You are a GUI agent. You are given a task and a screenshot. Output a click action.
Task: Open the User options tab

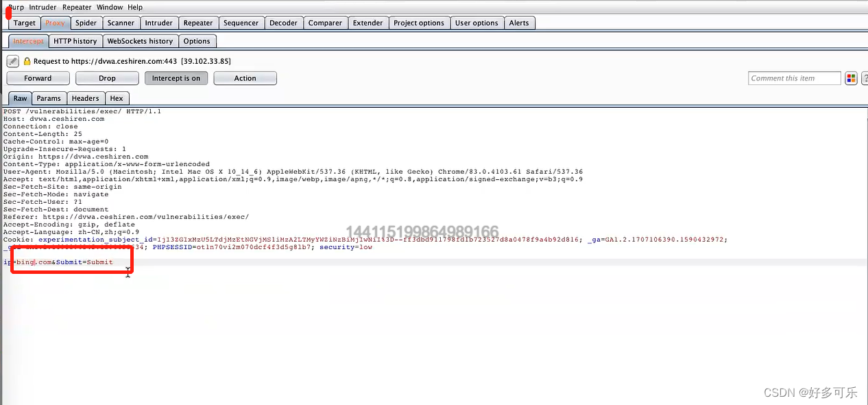click(477, 23)
